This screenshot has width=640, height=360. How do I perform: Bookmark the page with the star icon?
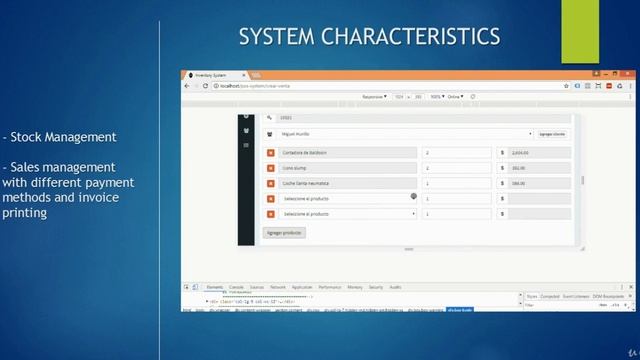point(566,86)
